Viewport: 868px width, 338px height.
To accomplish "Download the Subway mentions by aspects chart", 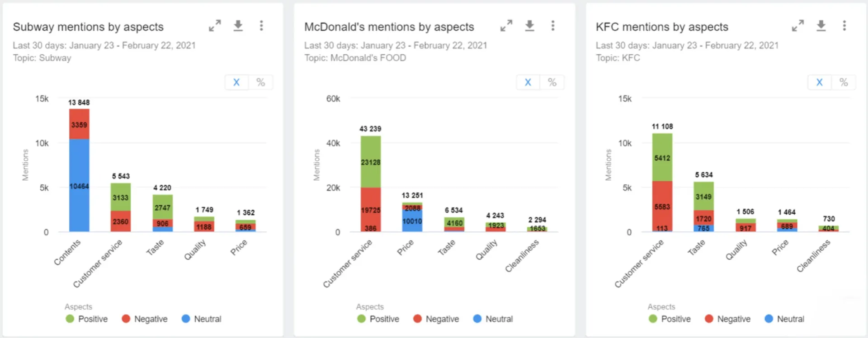I will (x=238, y=26).
